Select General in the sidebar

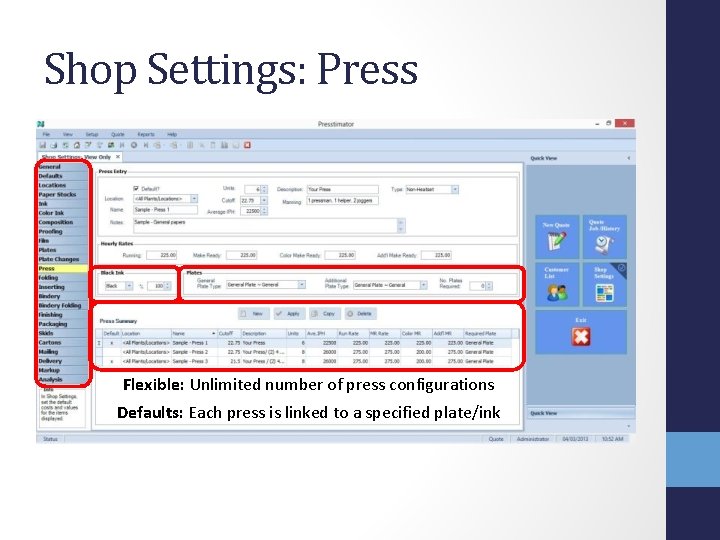tap(62, 167)
